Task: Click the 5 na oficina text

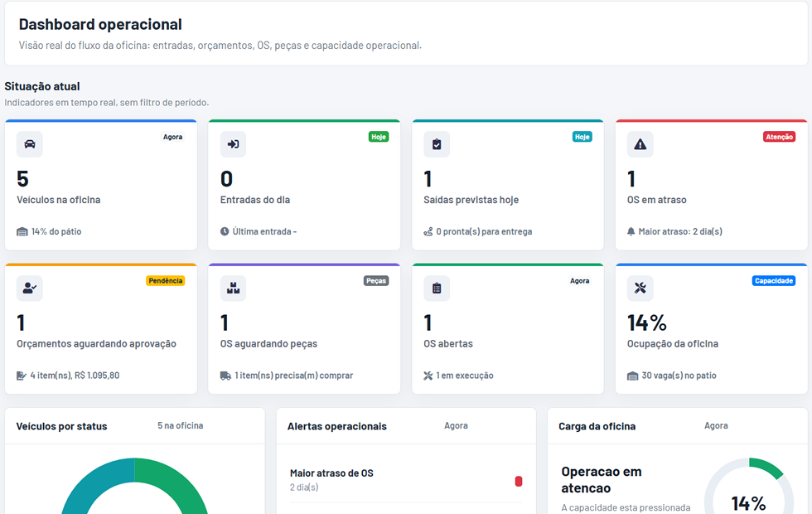Action: click(181, 425)
